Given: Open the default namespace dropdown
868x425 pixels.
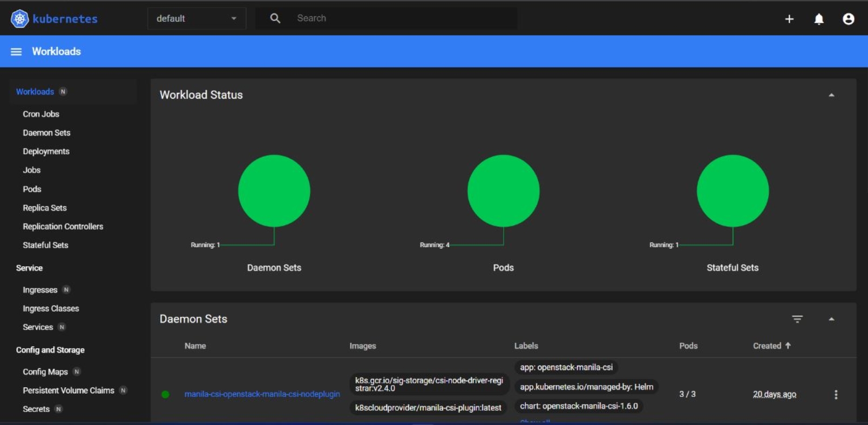Looking at the screenshot, I should (x=196, y=18).
